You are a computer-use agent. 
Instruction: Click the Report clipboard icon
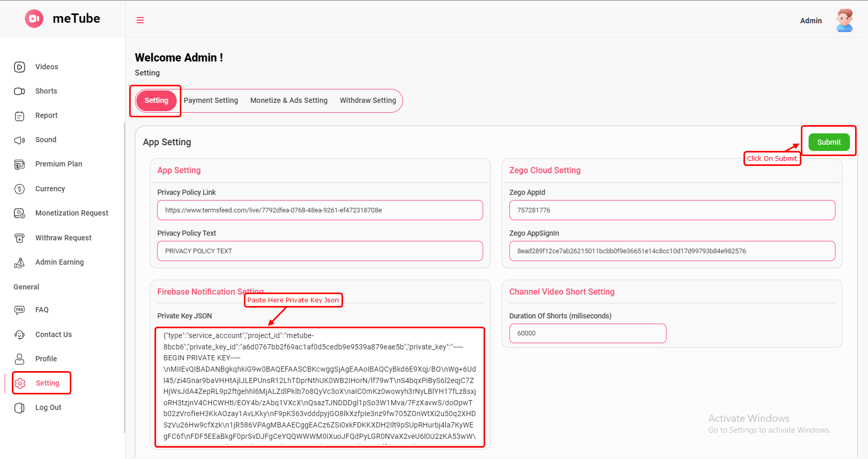tap(20, 116)
